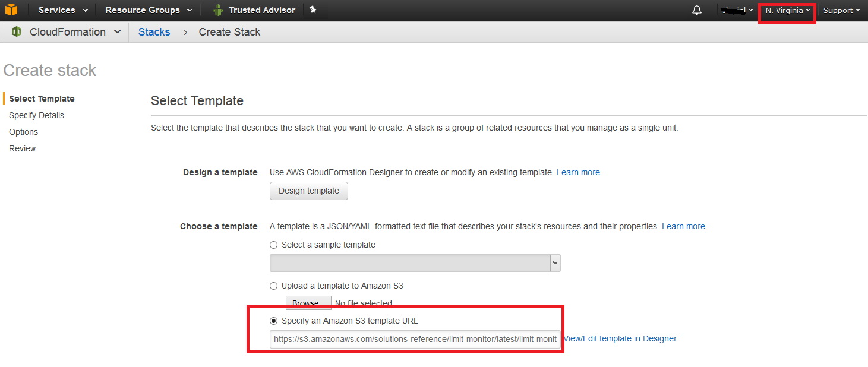
Task: Choose 'Upload a template to Amazon S3' radio
Action: point(273,286)
